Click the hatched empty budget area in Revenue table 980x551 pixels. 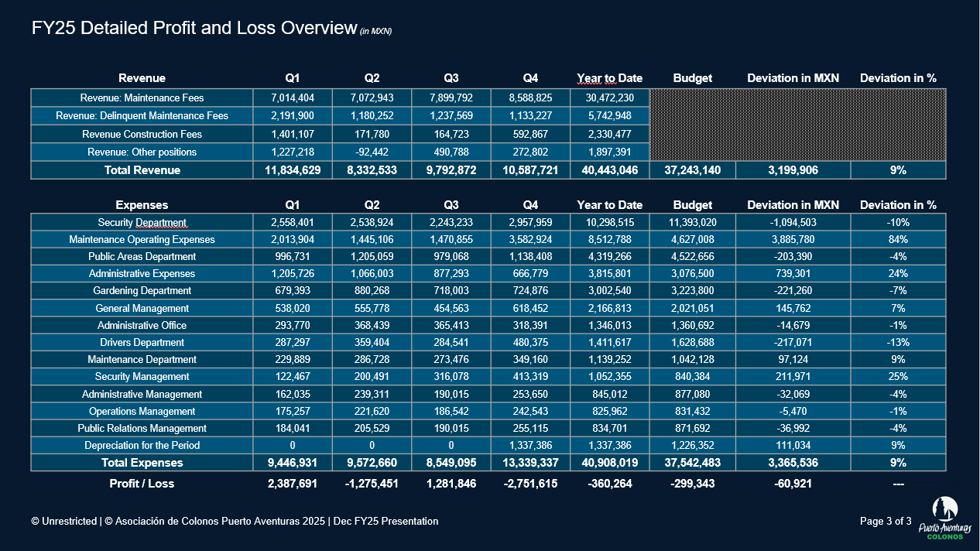797,124
